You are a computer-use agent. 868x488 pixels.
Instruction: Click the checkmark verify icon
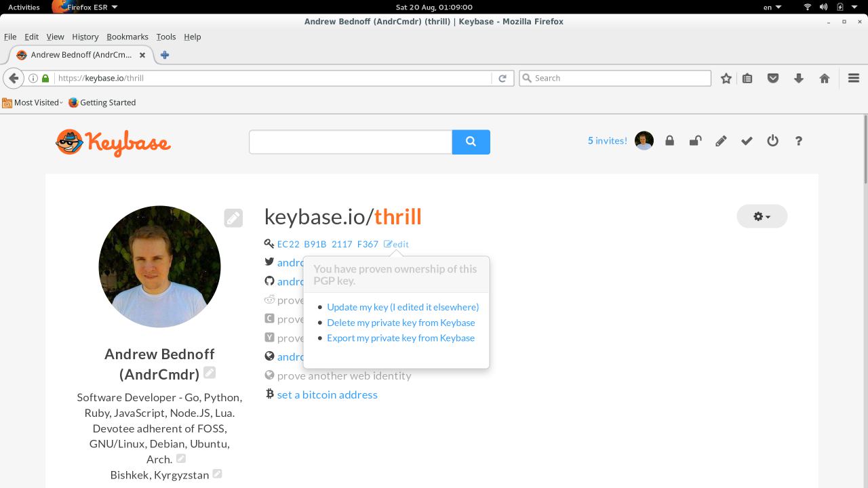(x=747, y=141)
